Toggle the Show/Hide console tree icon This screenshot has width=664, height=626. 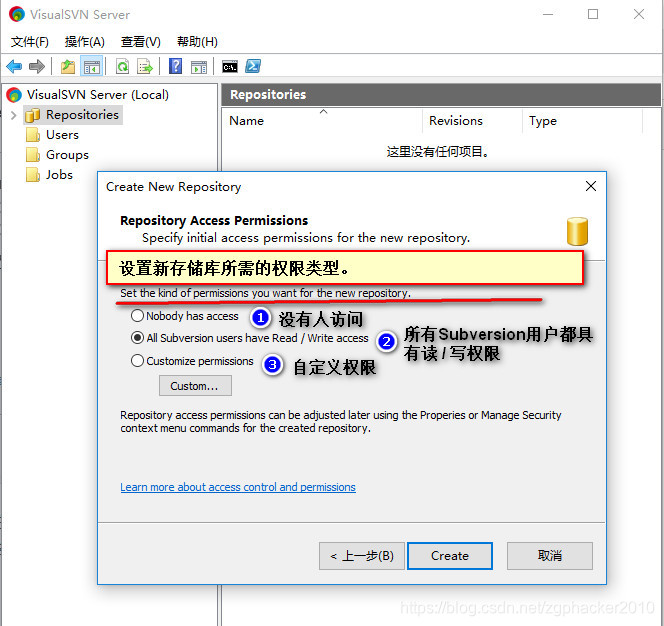point(91,66)
